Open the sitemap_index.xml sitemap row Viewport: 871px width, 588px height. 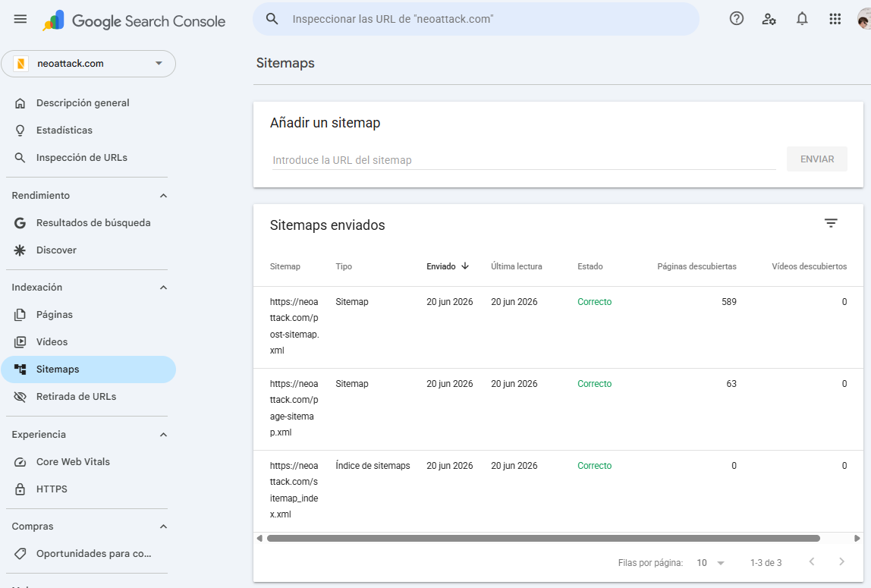[558, 491]
